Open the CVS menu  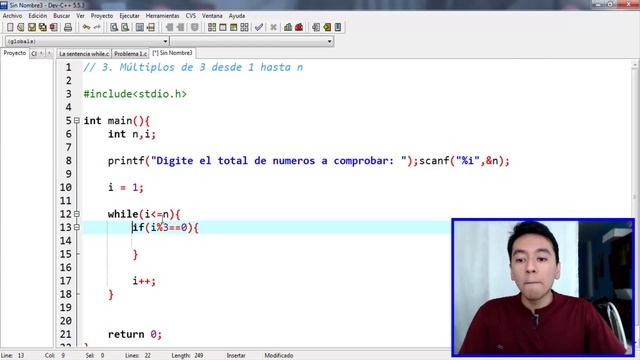coord(191,16)
